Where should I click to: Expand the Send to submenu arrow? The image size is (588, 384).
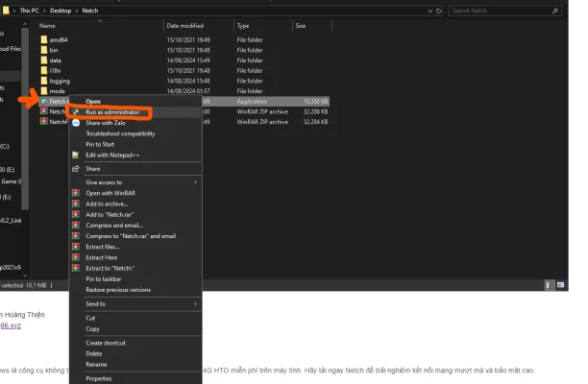[x=195, y=303]
